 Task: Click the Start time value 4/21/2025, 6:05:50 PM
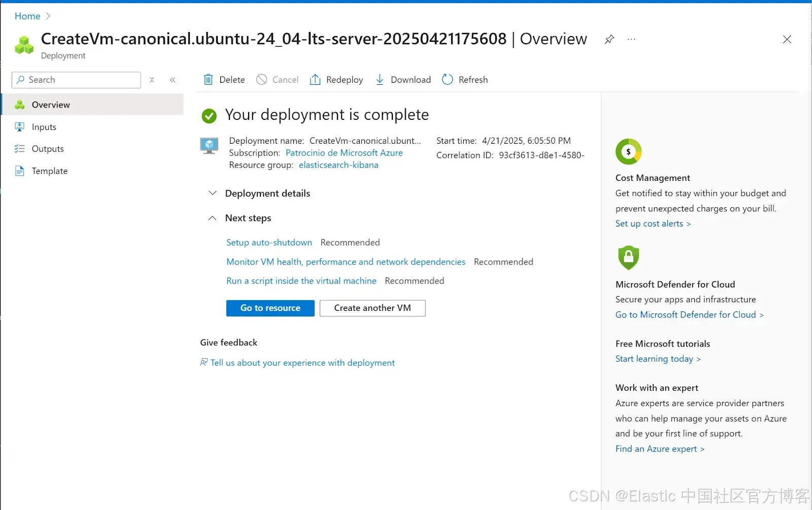[x=526, y=141]
